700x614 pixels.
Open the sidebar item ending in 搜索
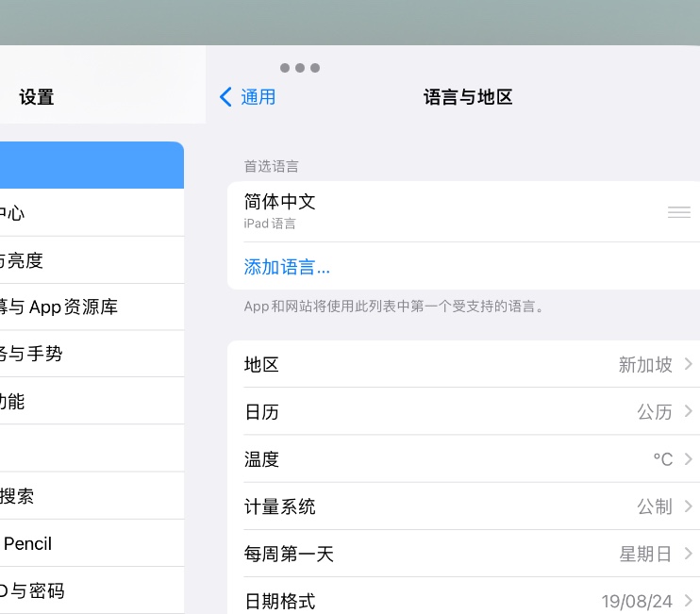pos(90,496)
